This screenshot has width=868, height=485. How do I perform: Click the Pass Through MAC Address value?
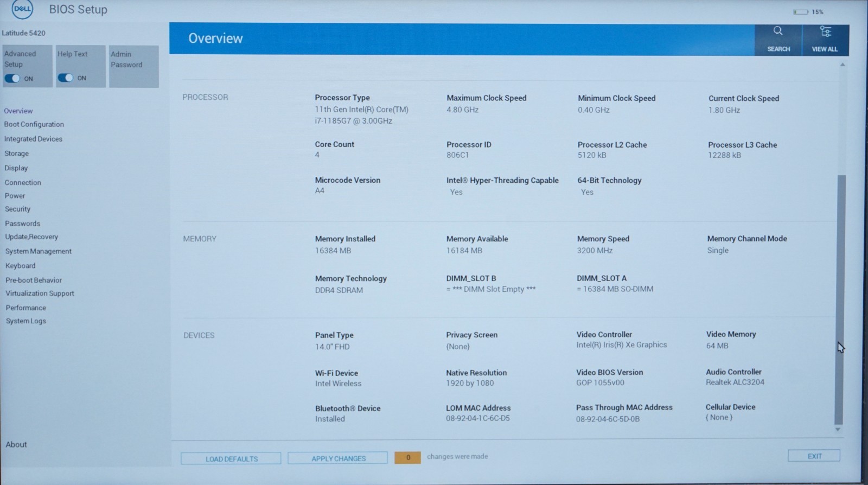608,419
